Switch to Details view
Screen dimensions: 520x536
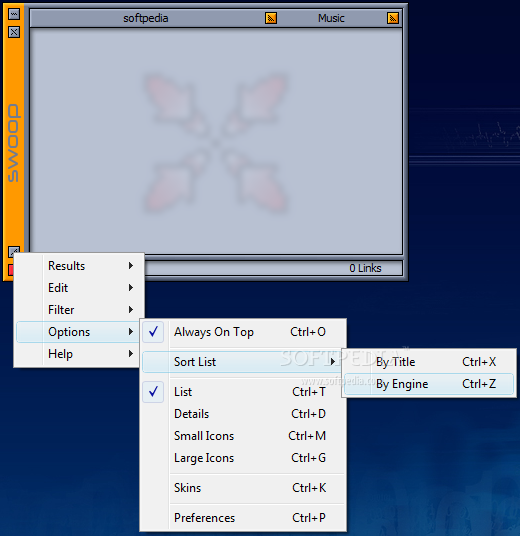point(243,414)
